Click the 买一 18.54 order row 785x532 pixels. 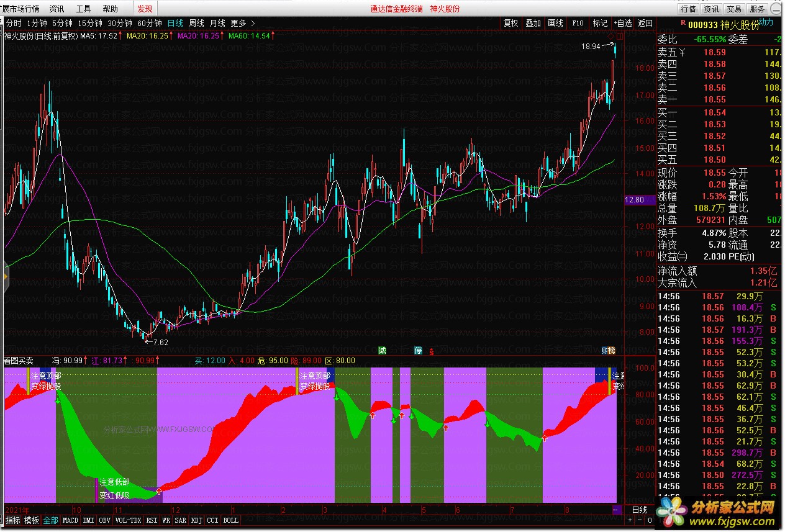click(x=720, y=112)
